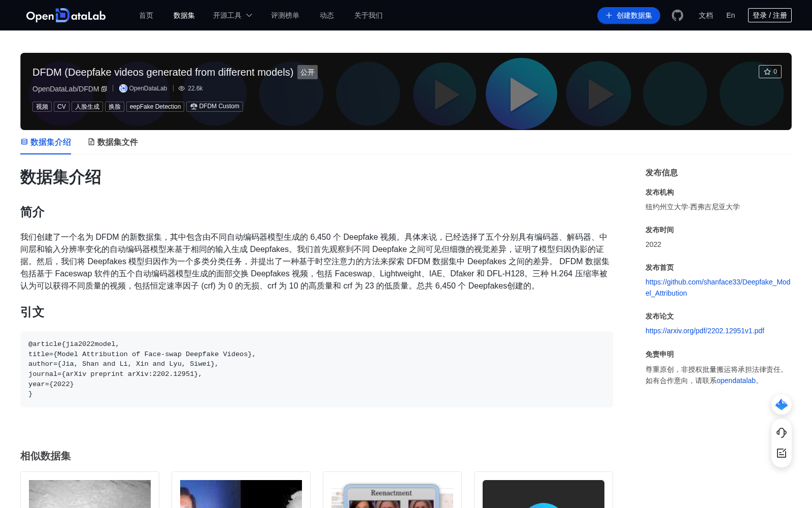Click the opendatalab contact link
Screen dimensions: 812x508
(x=736, y=380)
